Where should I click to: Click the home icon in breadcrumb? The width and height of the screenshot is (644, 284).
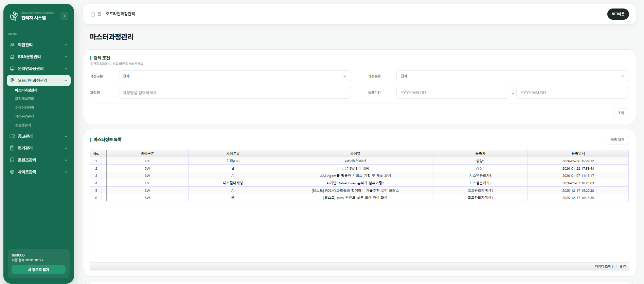(93, 14)
